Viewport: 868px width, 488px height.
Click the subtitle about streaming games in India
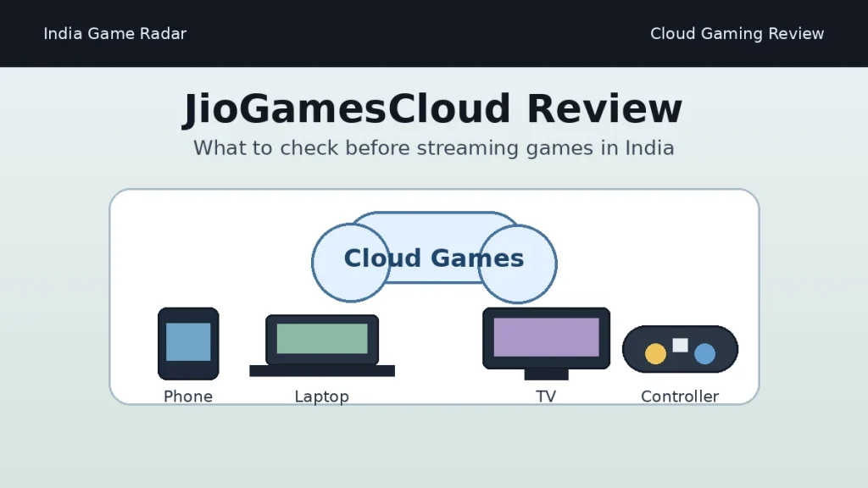(x=433, y=148)
